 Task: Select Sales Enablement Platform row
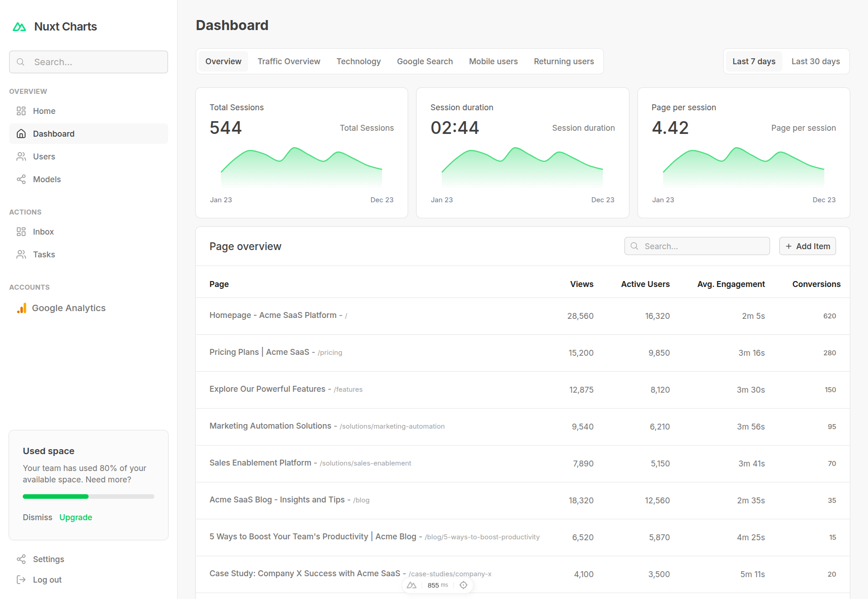[x=523, y=464]
